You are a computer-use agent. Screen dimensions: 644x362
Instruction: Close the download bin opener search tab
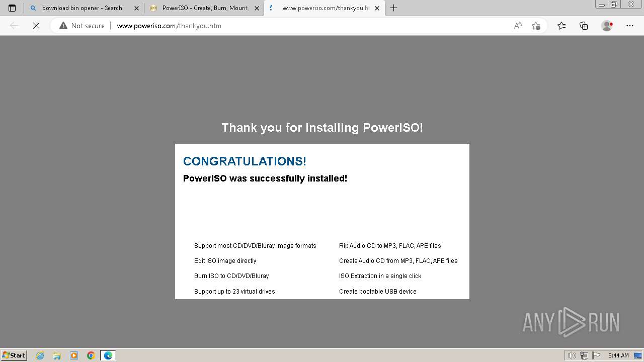coord(136,8)
